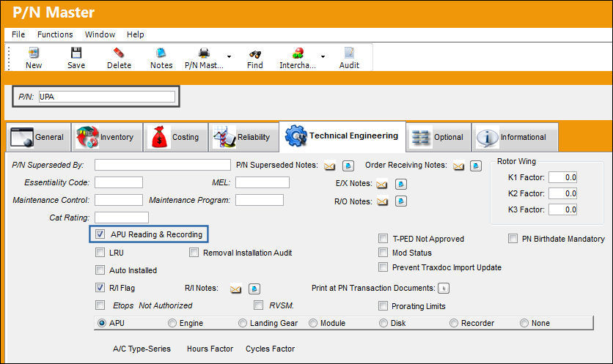Toggle the R/I Flag checkbox

(100, 287)
